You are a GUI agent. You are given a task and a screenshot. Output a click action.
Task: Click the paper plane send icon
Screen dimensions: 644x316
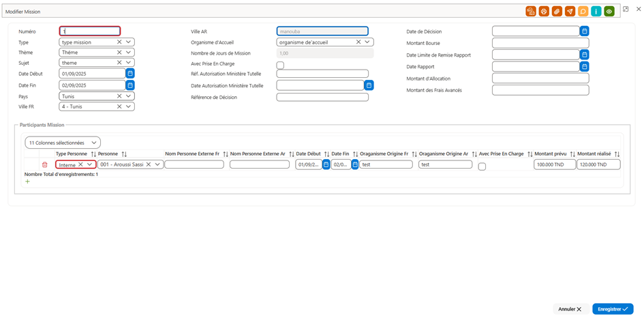pyautogui.click(x=570, y=12)
